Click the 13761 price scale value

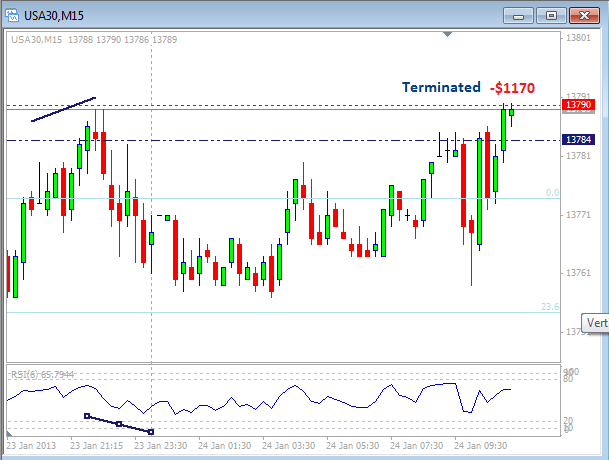pos(578,273)
